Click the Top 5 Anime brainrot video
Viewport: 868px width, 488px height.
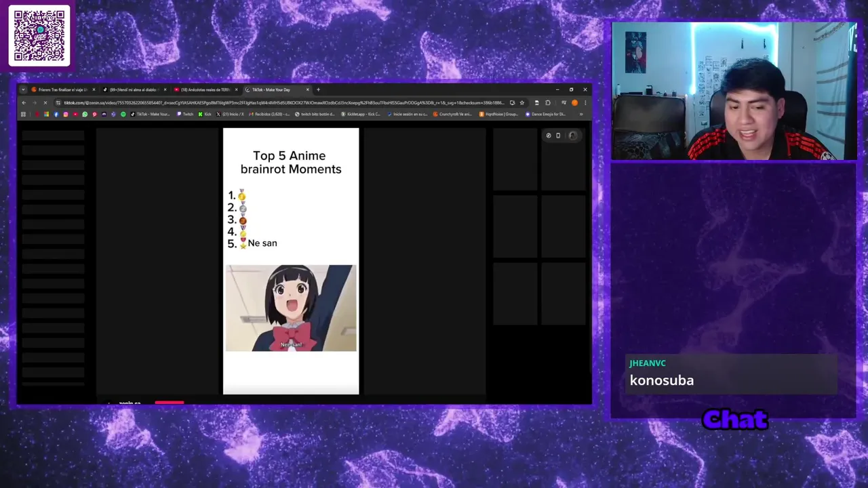tap(291, 261)
